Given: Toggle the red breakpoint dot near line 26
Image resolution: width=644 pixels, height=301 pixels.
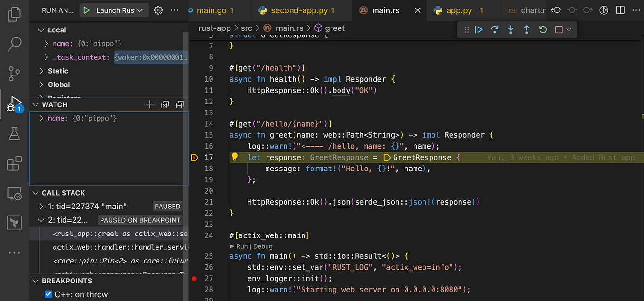Looking at the screenshot, I should 194,279.
